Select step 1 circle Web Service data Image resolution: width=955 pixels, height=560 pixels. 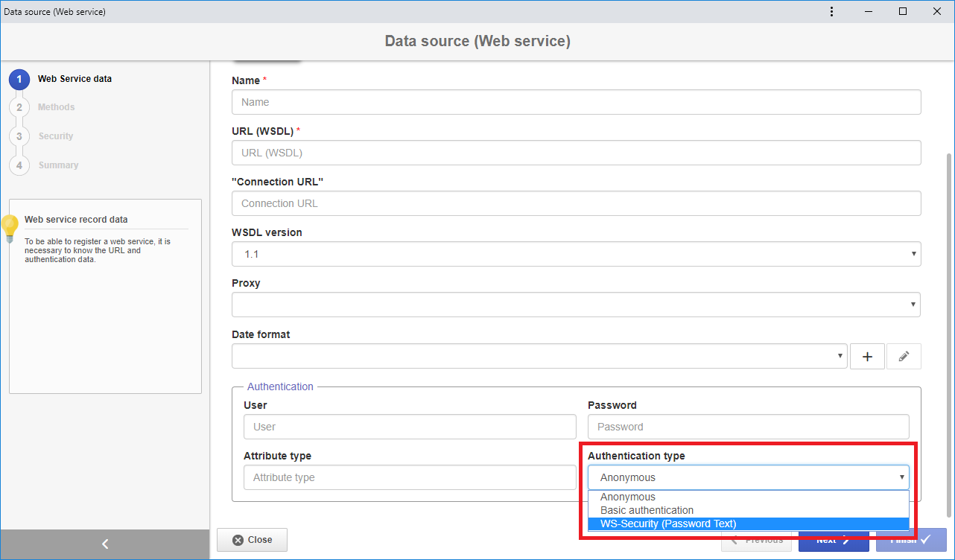19,79
